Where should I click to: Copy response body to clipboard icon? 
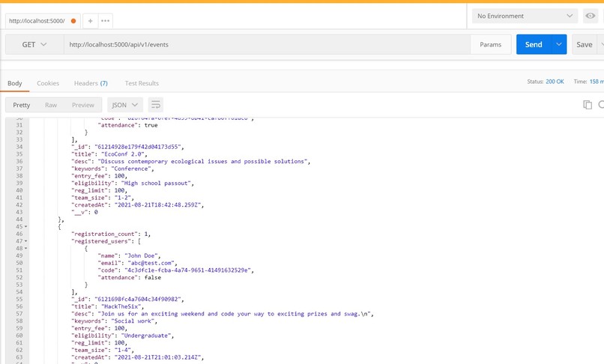[587, 104]
